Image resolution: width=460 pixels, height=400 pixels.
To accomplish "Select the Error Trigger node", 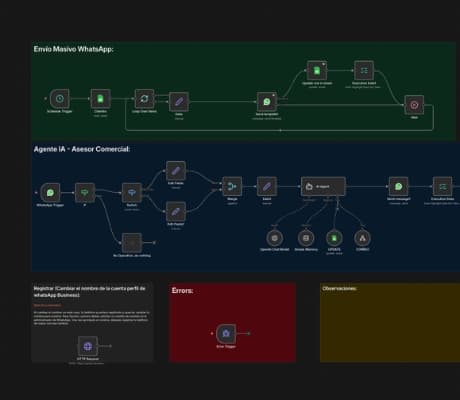I will (226, 333).
